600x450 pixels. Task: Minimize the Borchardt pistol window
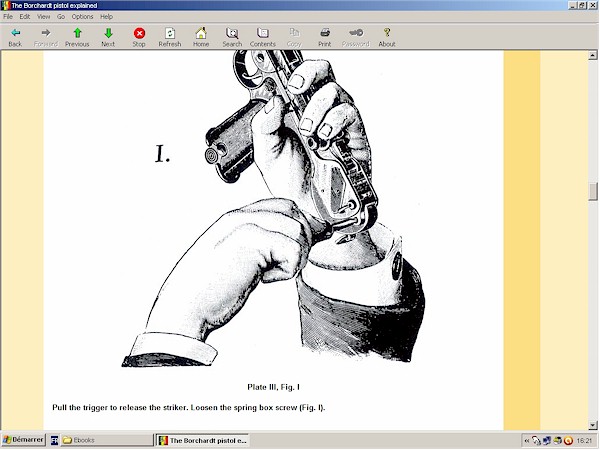(573, 5)
